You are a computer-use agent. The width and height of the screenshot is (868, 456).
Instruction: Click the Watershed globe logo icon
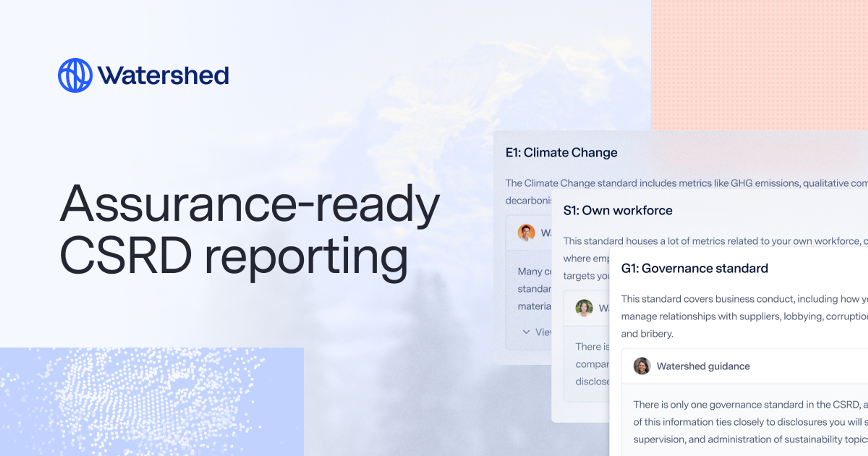[75, 75]
